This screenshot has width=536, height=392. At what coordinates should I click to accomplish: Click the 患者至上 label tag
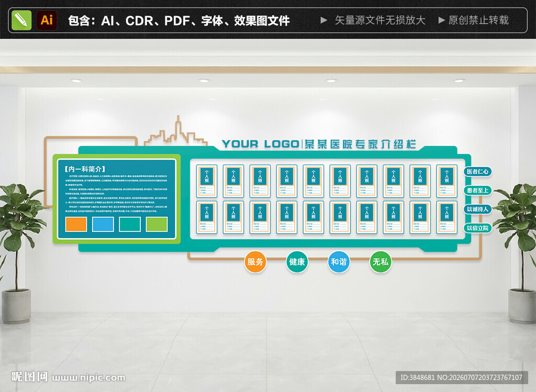[477, 190]
